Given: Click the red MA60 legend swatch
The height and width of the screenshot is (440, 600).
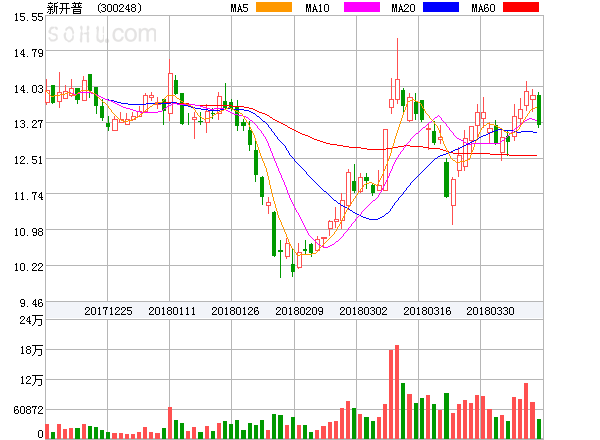Looking at the screenshot, I should pyautogui.click(x=521, y=7).
